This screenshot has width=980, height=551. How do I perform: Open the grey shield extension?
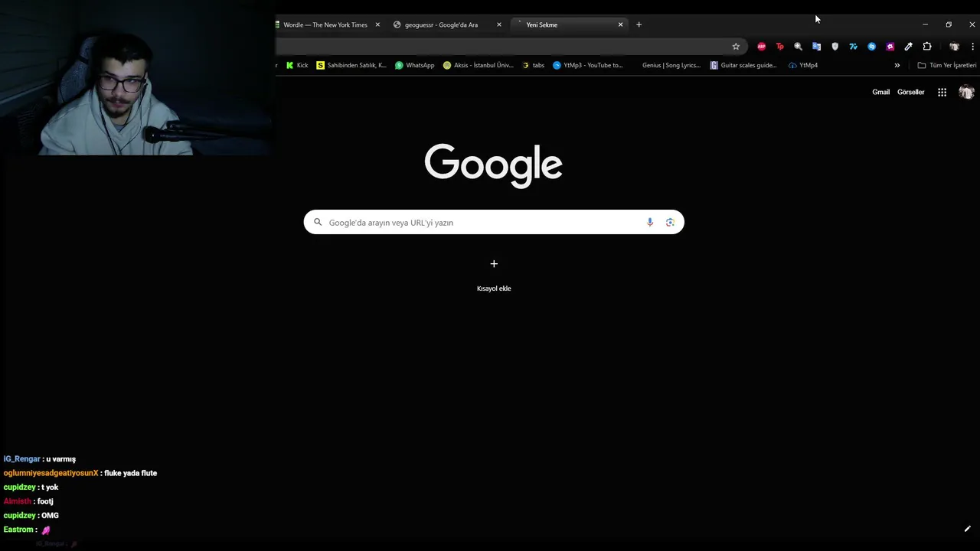835,47
